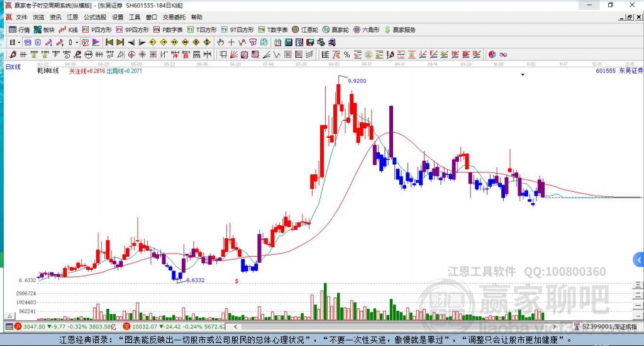Open the 资讯 menu
Screen dimensions: 644x346
55,17
